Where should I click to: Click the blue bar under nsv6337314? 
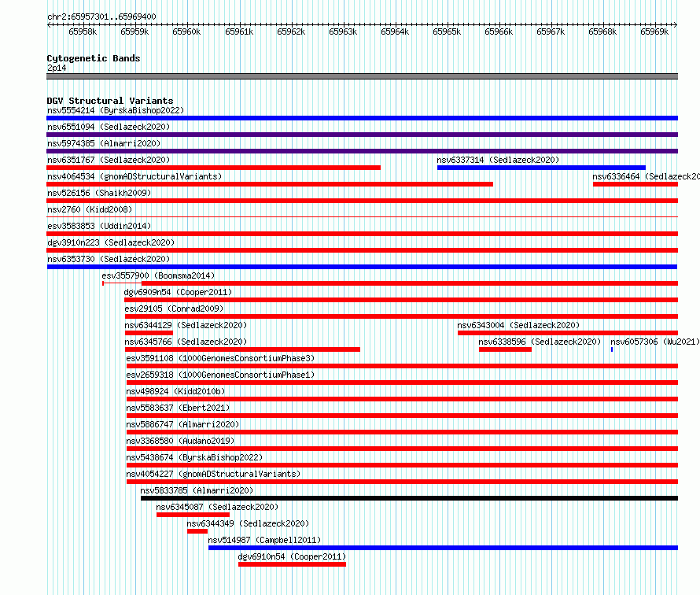point(541,168)
